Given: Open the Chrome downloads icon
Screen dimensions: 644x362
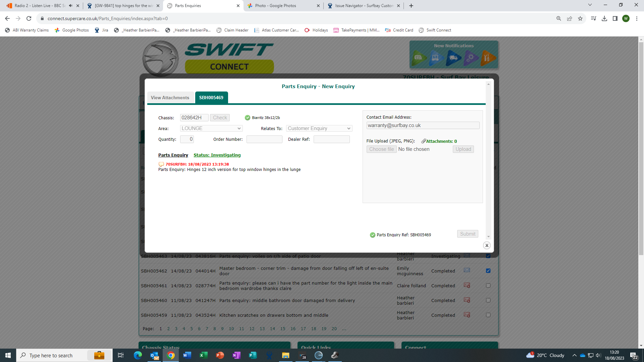Looking at the screenshot, I should pyautogui.click(x=604, y=18).
